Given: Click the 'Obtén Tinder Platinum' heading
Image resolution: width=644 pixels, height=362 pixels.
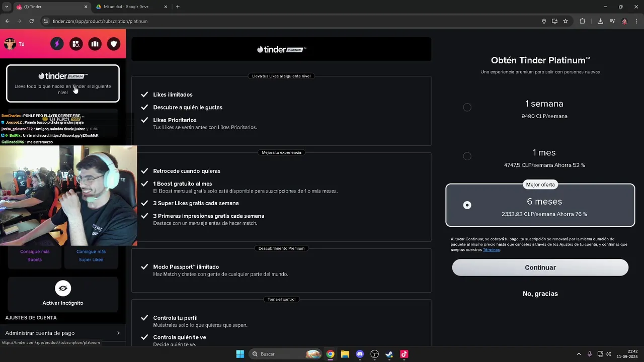Looking at the screenshot, I should (540, 60).
